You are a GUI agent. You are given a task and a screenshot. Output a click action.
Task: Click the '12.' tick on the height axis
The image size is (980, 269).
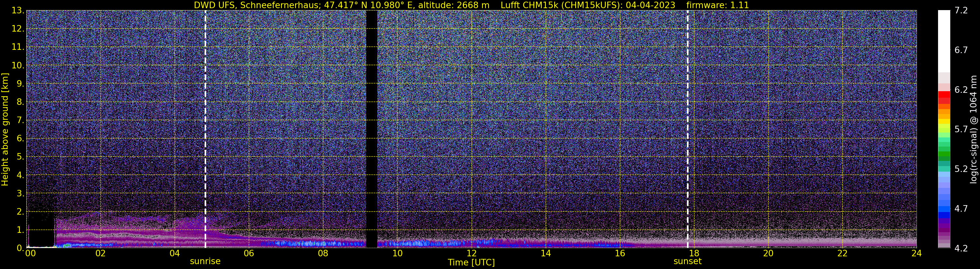coord(18,29)
